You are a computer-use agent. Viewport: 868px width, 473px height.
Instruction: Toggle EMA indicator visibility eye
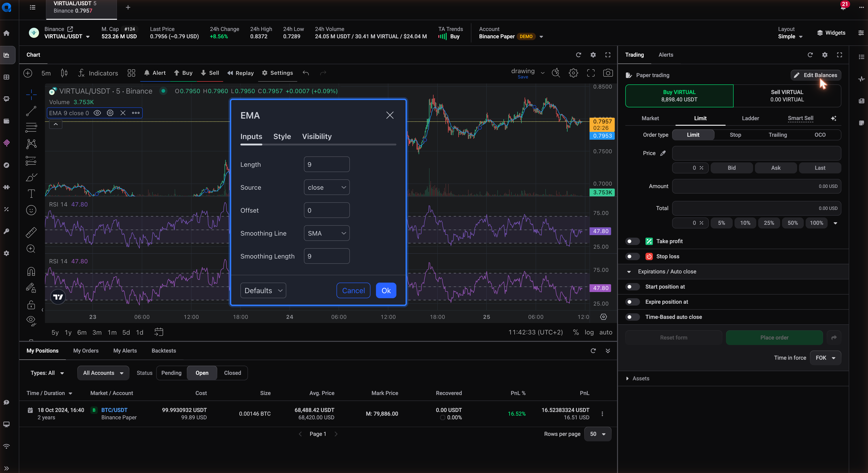(97, 113)
